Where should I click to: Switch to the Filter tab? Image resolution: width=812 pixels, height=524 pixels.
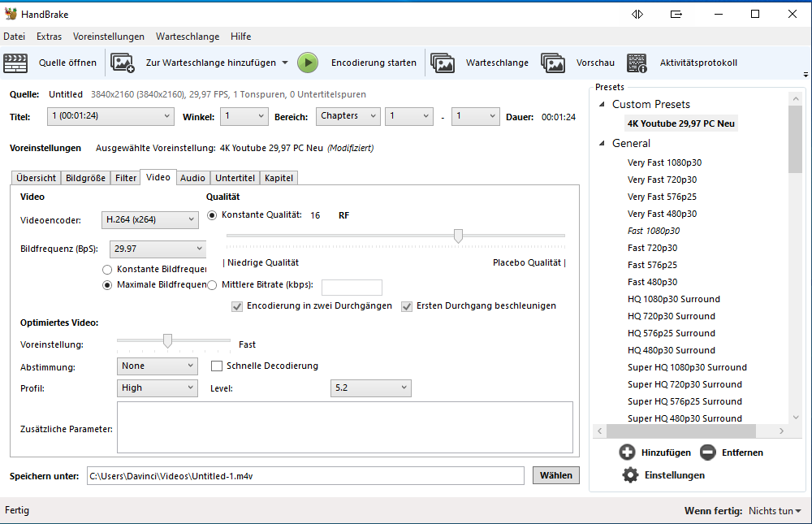[126, 178]
